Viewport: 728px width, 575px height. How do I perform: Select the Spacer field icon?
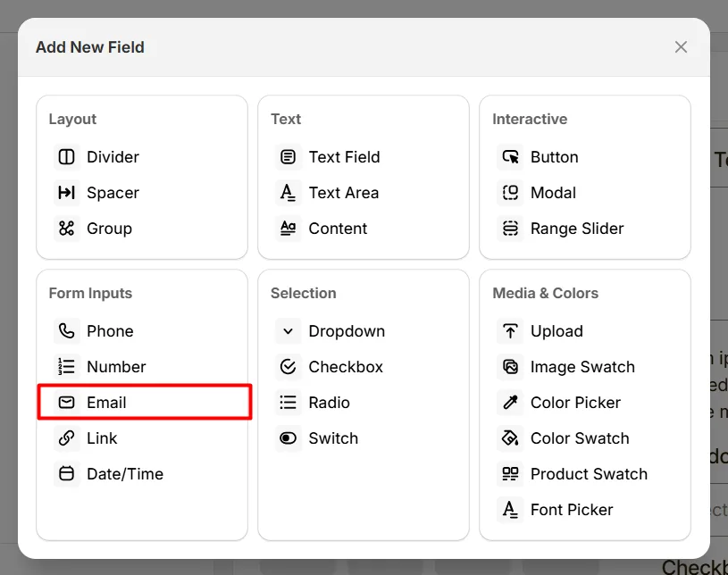click(x=66, y=193)
